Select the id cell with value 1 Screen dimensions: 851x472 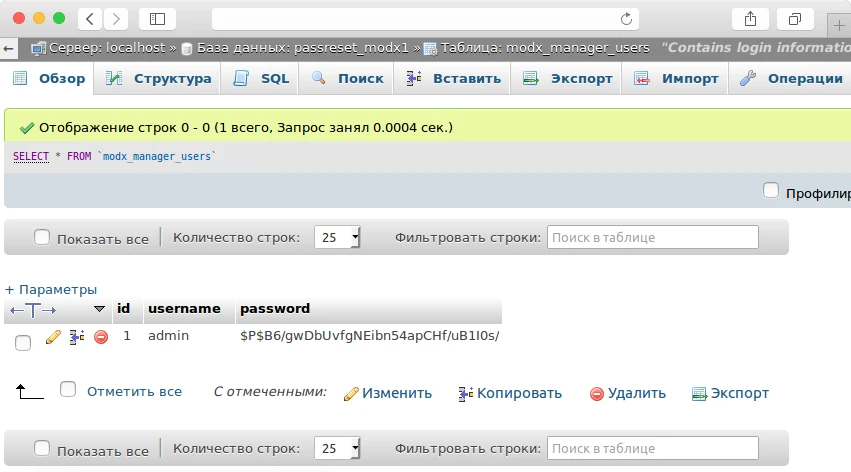coord(127,336)
